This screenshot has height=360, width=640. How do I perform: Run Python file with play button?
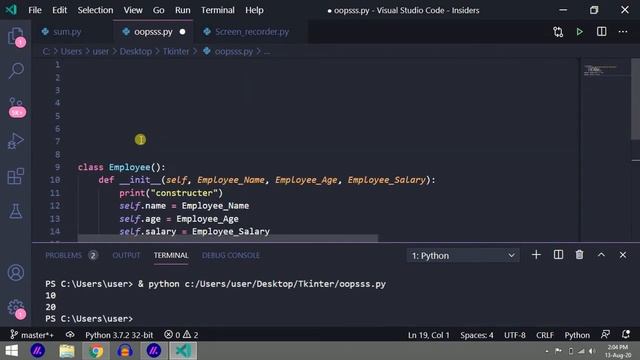pos(579,32)
